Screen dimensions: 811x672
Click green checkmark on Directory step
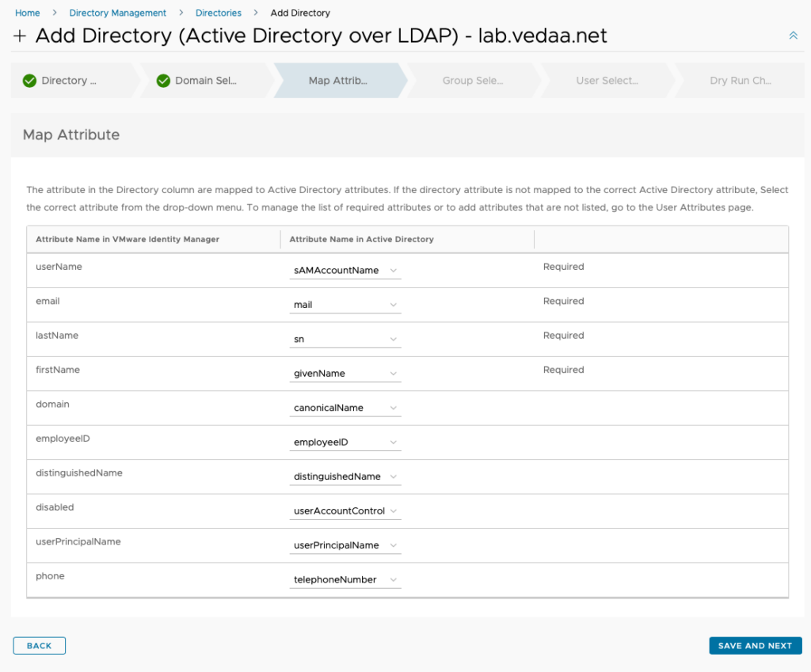29,81
